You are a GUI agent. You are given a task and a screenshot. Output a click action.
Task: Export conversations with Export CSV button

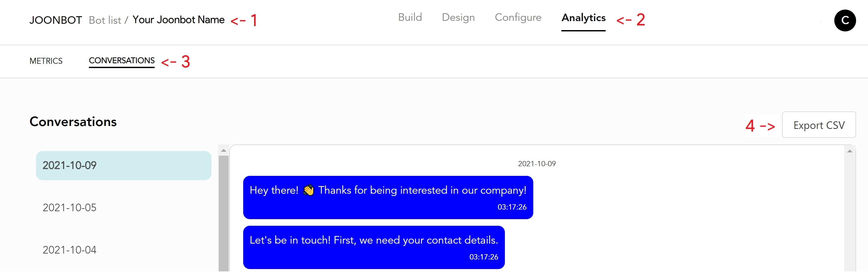click(818, 125)
